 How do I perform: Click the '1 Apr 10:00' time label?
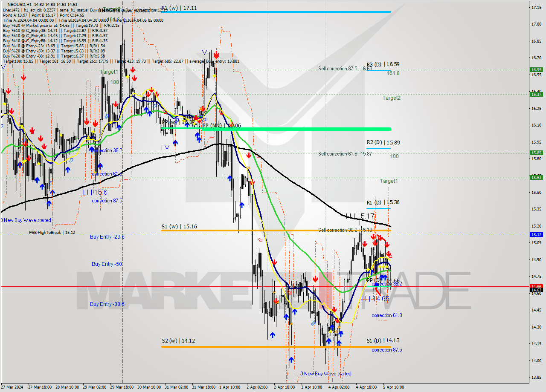(230, 387)
